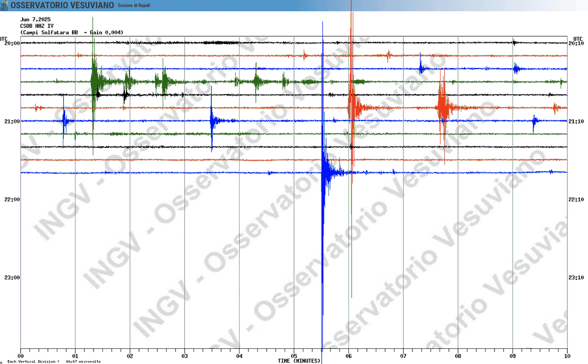This screenshot has width=588, height=364.
Task: Click the TIME (MINUTES) axis title
Action: click(x=299, y=361)
